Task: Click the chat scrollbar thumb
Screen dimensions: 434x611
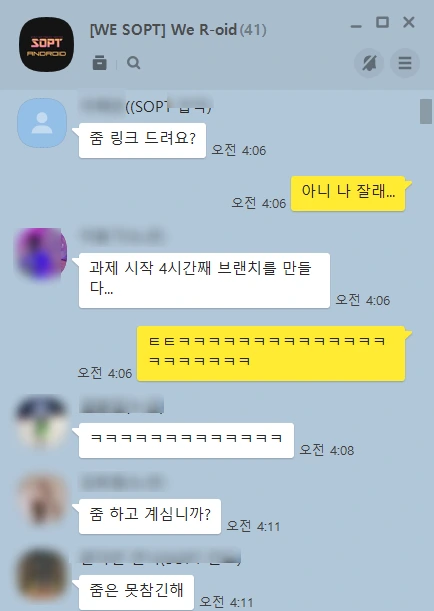Action: [426, 111]
